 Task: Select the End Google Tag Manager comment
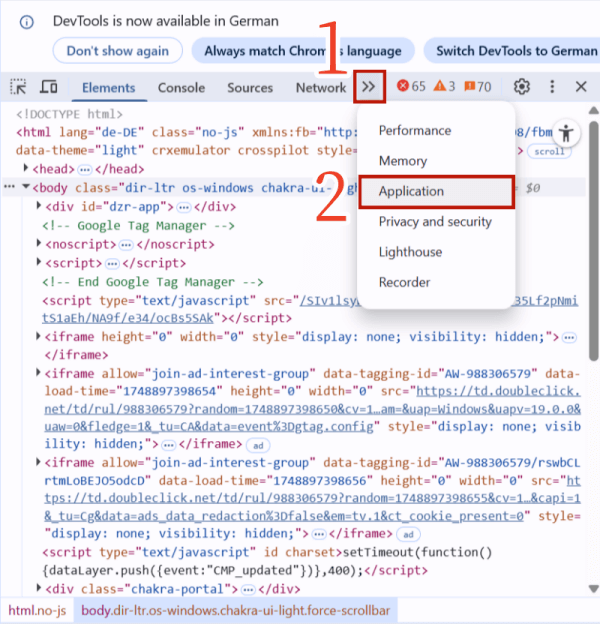(152, 282)
